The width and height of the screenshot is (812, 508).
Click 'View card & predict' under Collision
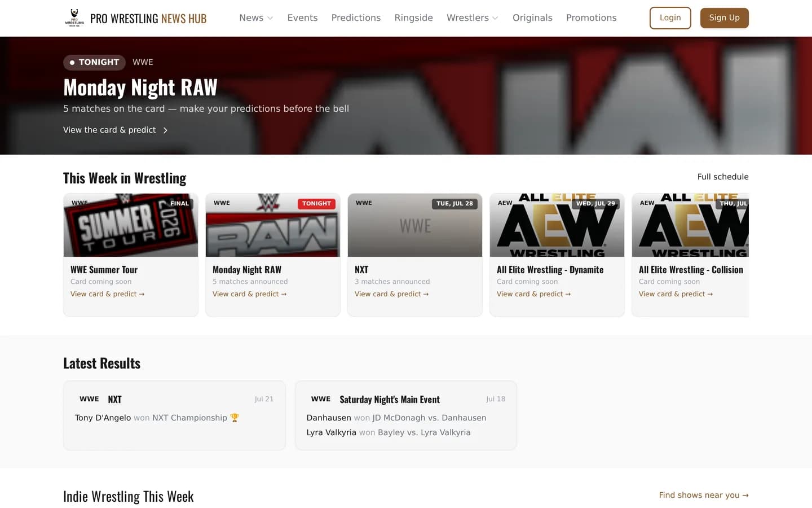click(676, 294)
